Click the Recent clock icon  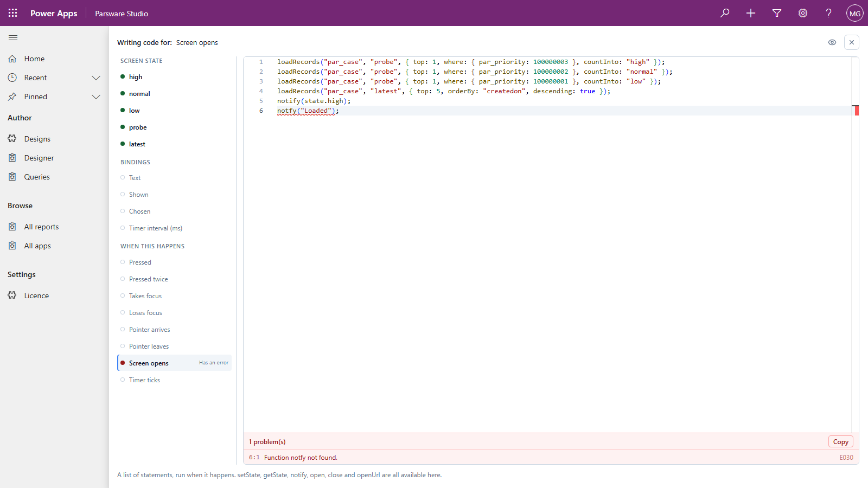[x=12, y=78]
